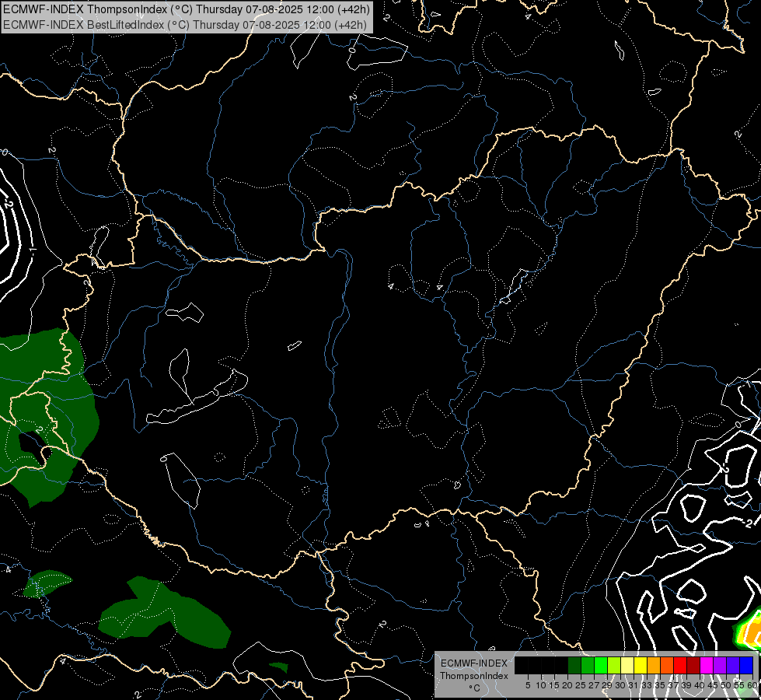Click the legend tick label 33
This screenshot has width=761, height=700.
pyautogui.click(x=647, y=685)
